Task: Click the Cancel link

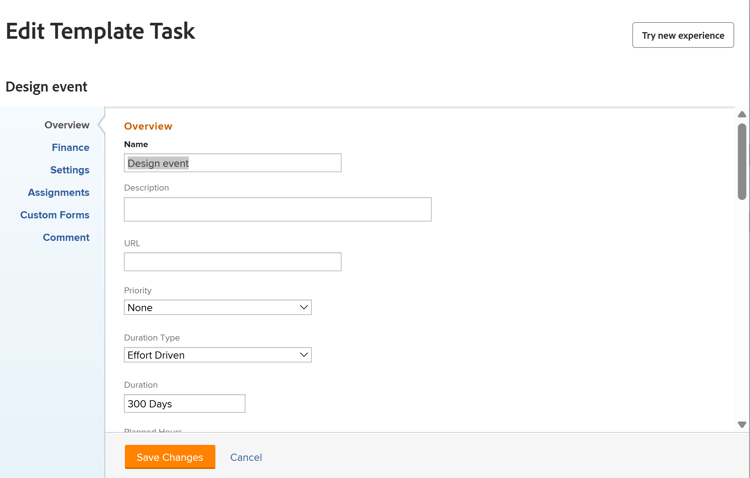Action: [246, 457]
